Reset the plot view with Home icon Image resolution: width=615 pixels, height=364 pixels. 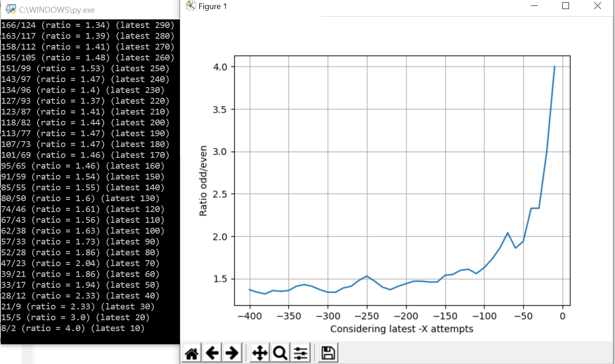(x=192, y=353)
